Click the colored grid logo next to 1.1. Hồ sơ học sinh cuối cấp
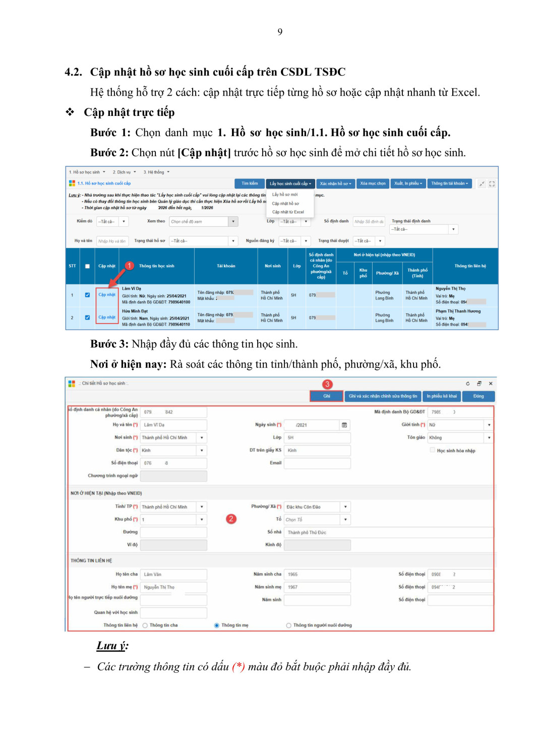535x756 pixels. tap(72, 183)
